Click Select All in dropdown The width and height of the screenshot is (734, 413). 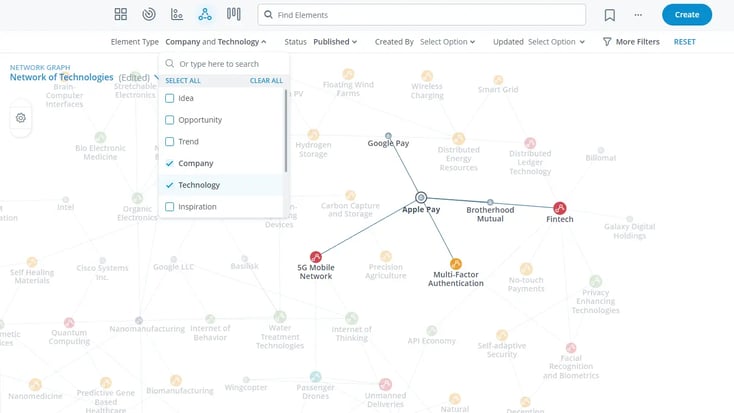point(183,81)
